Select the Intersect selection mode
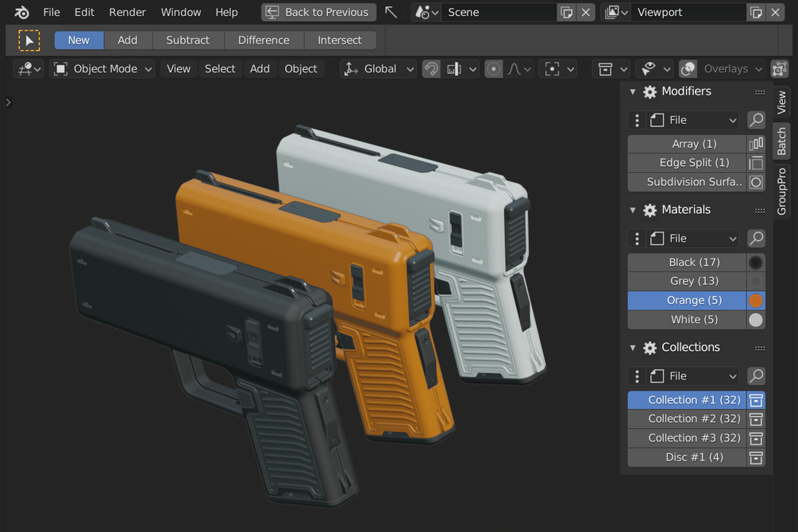Image resolution: width=798 pixels, height=532 pixels. (340, 40)
